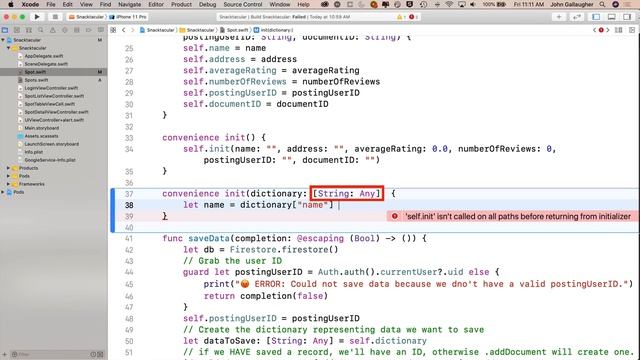Open the Library with plus button
Image resolution: width=640 pixels, height=360 pixels.
click(x=559, y=17)
